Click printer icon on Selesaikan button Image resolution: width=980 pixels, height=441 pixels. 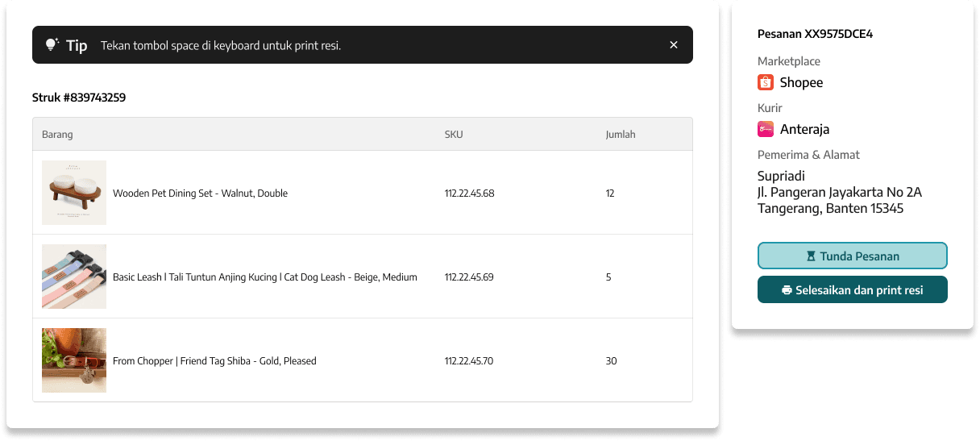click(787, 290)
